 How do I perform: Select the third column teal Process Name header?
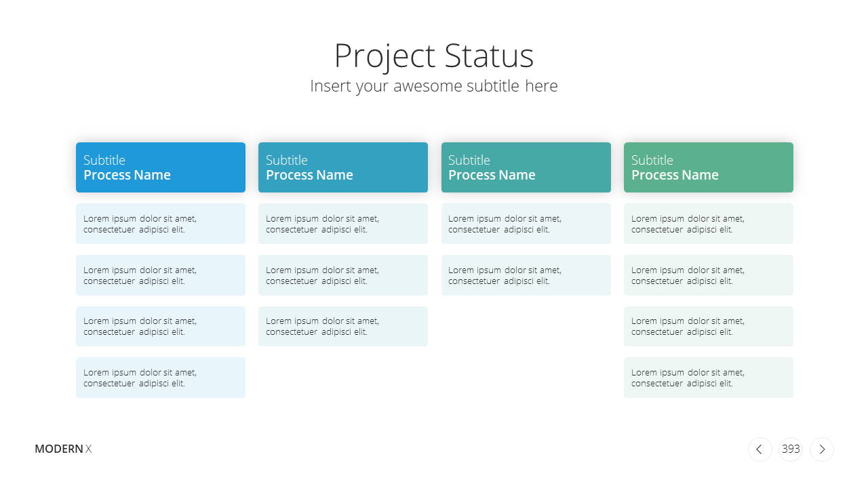pos(526,167)
